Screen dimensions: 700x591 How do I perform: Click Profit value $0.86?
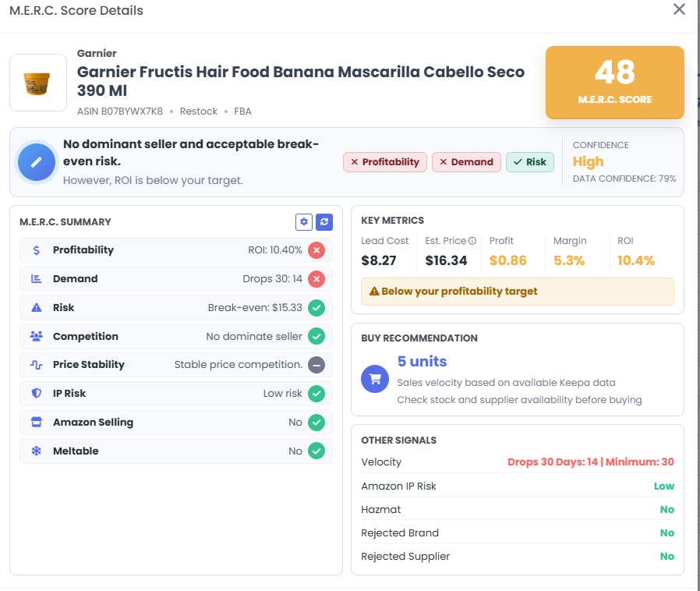[x=508, y=260]
